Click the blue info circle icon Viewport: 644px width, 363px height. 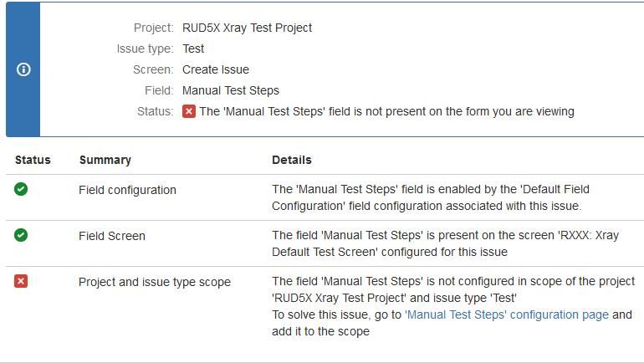[23, 69]
